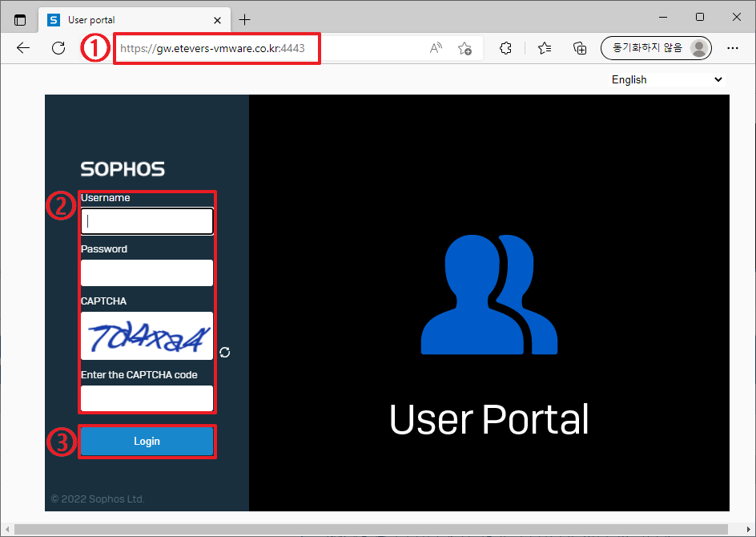The height and width of the screenshot is (537, 756).
Task: Open a new browser tab
Action: pyautogui.click(x=245, y=20)
